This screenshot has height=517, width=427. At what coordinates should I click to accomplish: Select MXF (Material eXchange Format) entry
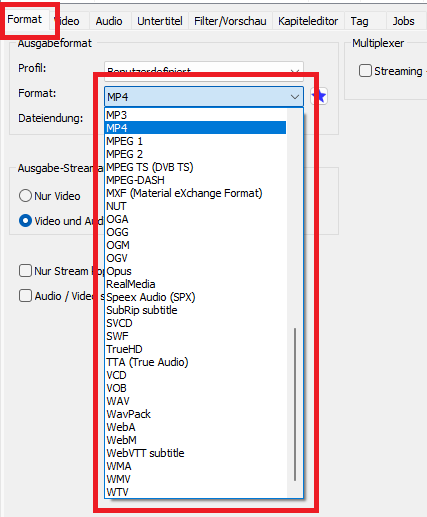[x=196, y=193]
